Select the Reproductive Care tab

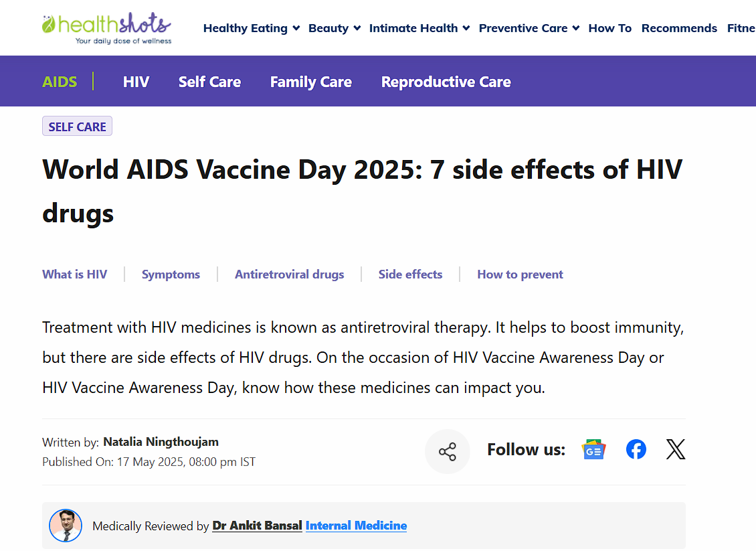(x=446, y=82)
